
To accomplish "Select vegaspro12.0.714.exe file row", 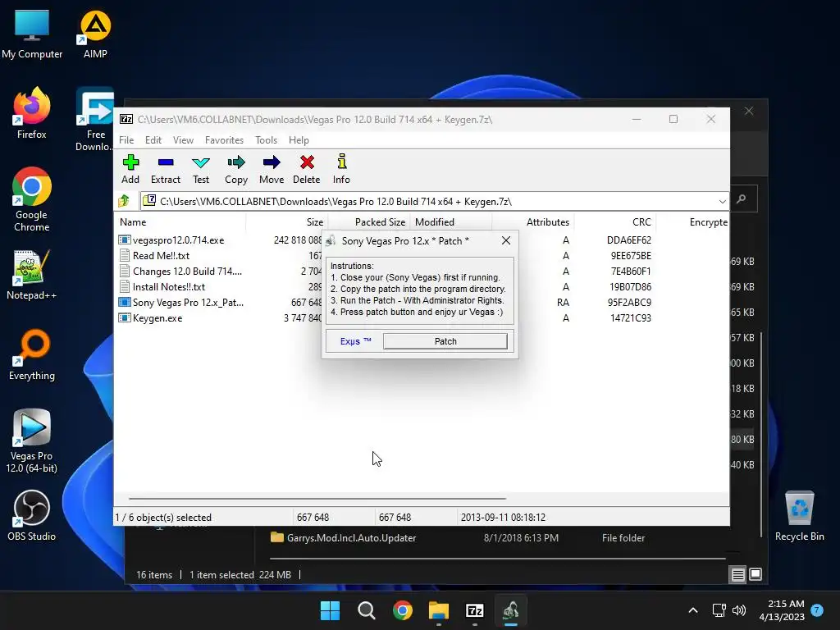I will [171, 240].
